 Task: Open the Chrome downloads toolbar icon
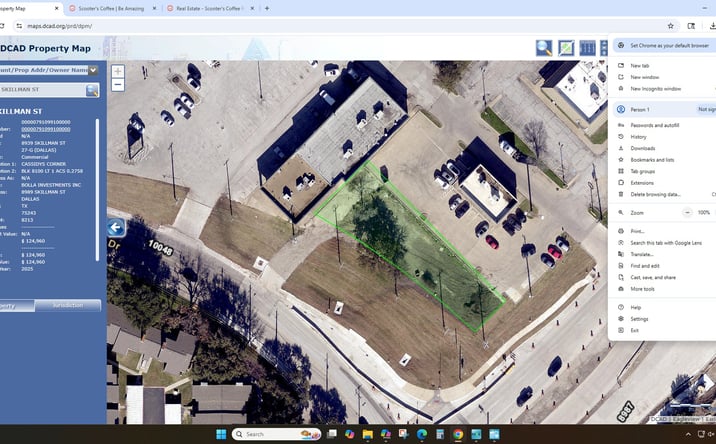712,26
